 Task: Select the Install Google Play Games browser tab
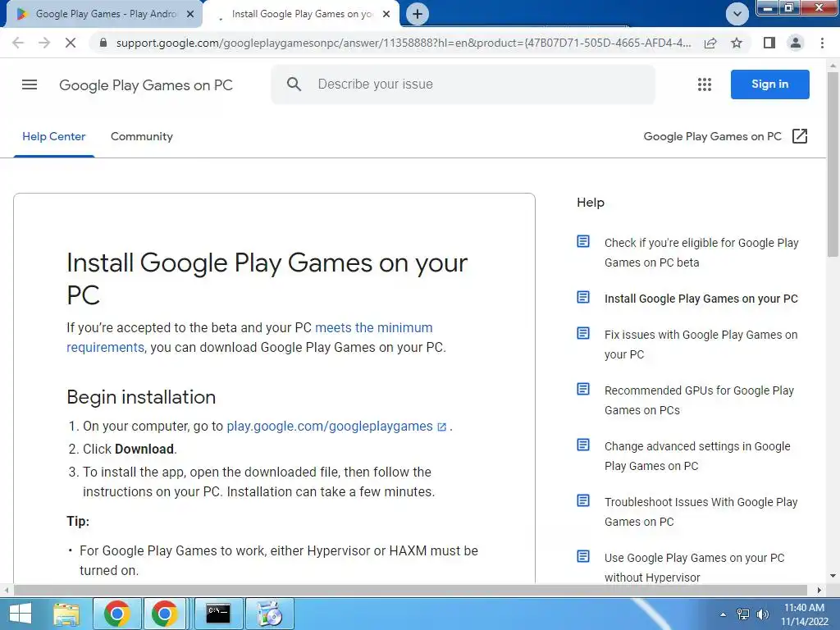tap(302, 14)
